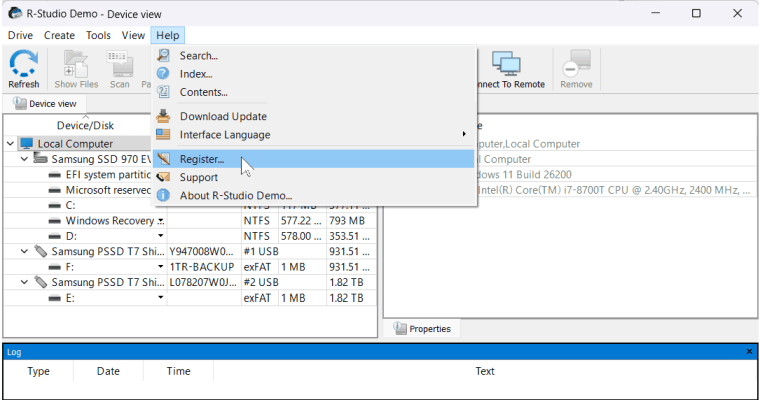Choose About R-Studio Demo... entry
760x400 pixels.
point(313,195)
